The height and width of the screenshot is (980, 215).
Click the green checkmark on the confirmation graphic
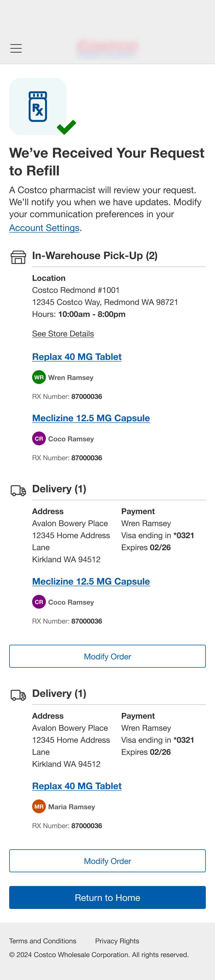[67, 128]
